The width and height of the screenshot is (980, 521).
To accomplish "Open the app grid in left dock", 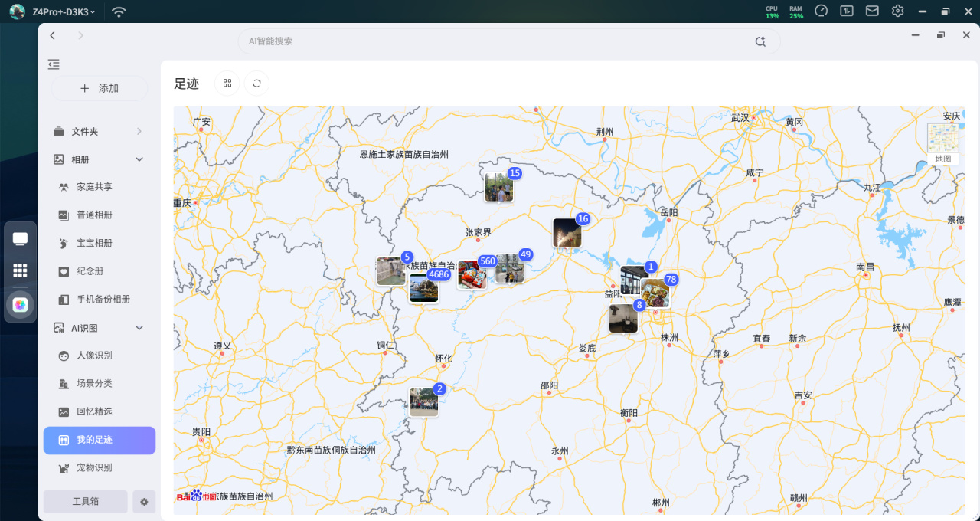I will tap(20, 270).
